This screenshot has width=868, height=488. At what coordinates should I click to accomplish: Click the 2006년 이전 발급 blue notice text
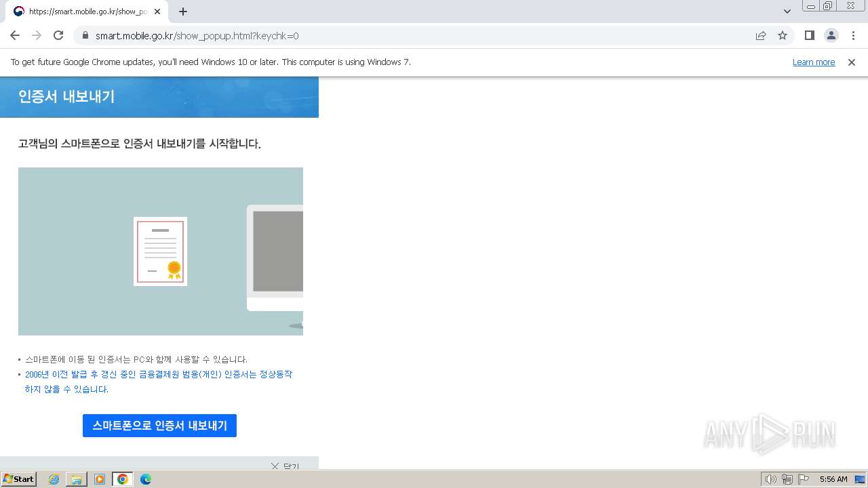coord(159,382)
